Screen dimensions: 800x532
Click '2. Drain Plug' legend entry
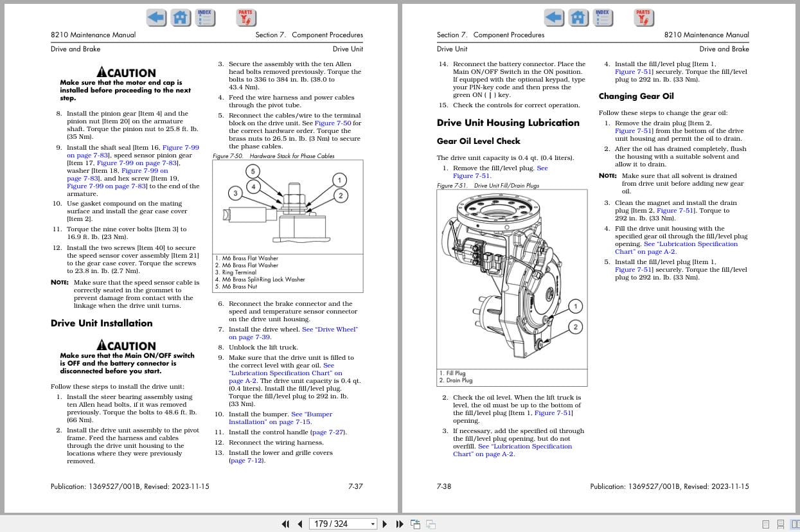point(456,380)
